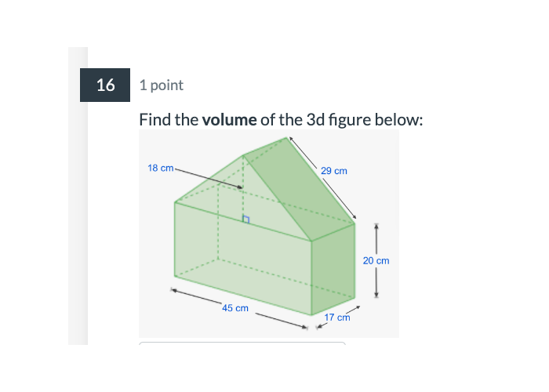Select the "1 point" label
Viewport: 549px width, 392px height.
[161, 85]
